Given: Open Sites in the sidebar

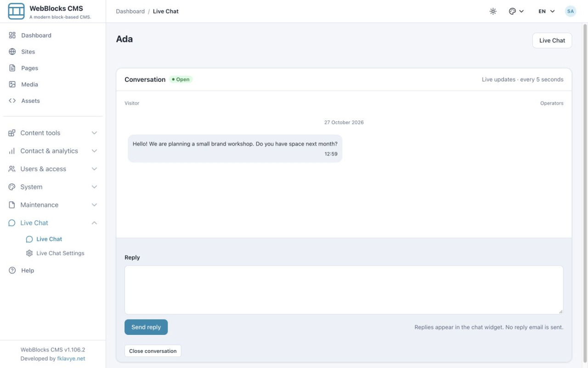Looking at the screenshot, I should coord(53,52).
